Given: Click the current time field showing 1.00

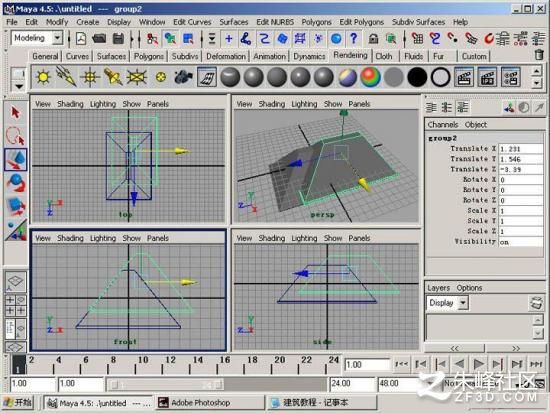Looking at the screenshot, I should click(x=367, y=365).
